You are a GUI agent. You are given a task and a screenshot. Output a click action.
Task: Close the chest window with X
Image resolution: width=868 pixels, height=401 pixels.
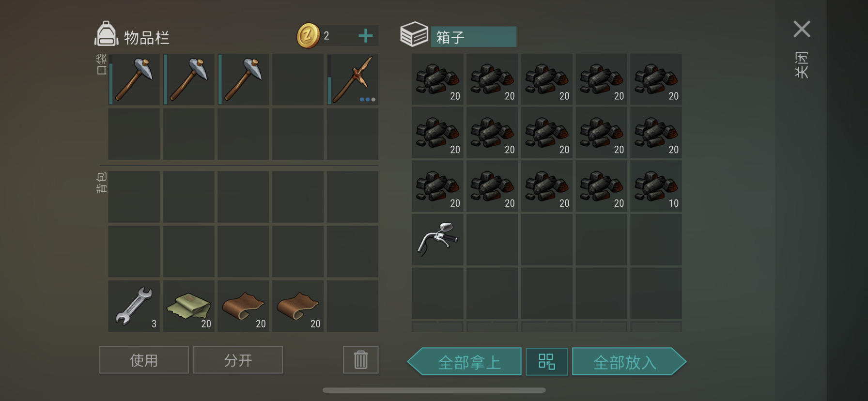click(802, 29)
